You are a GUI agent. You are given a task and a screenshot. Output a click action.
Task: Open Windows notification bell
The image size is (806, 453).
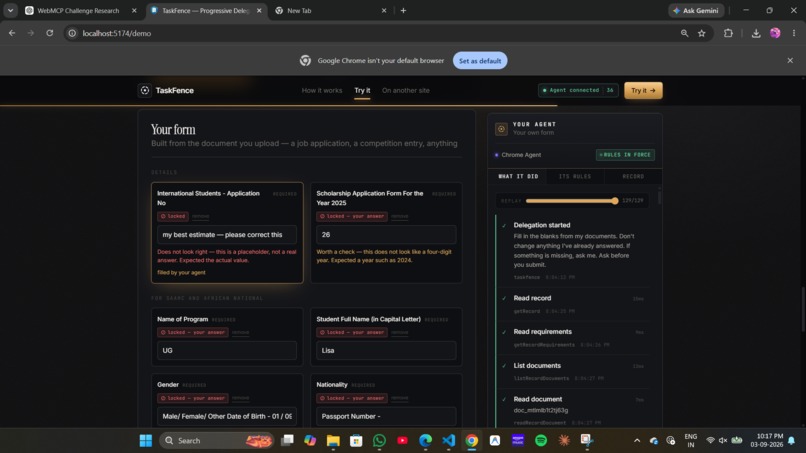pyautogui.click(x=792, y=441)
